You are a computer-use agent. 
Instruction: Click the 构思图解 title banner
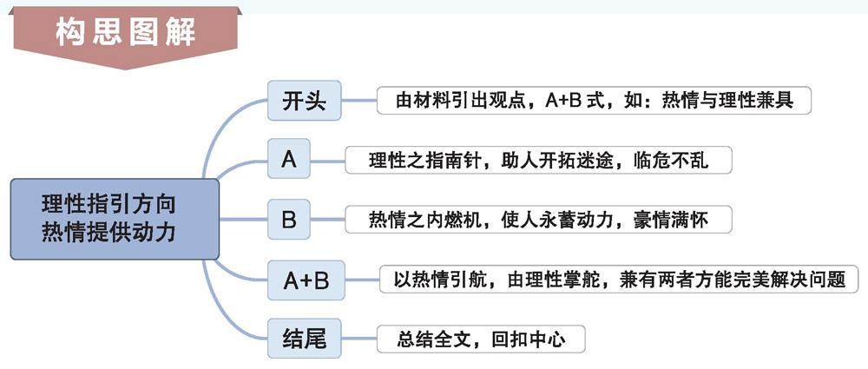coord(125,34)
